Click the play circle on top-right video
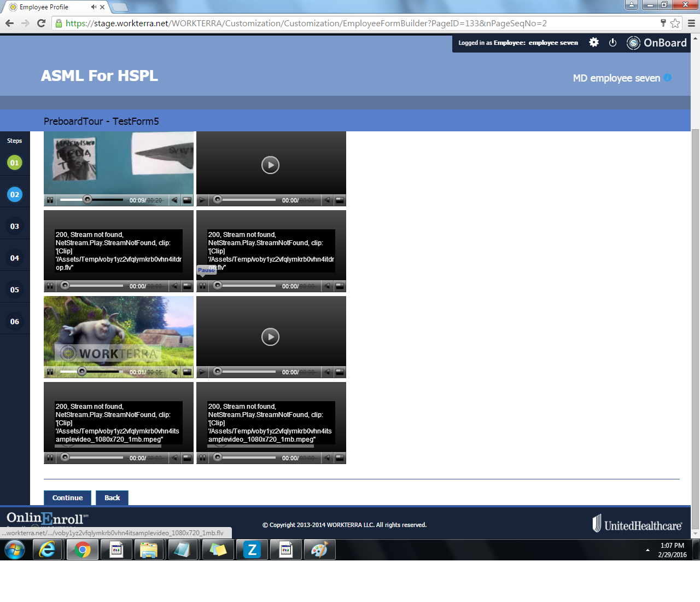 pos(270,165)
